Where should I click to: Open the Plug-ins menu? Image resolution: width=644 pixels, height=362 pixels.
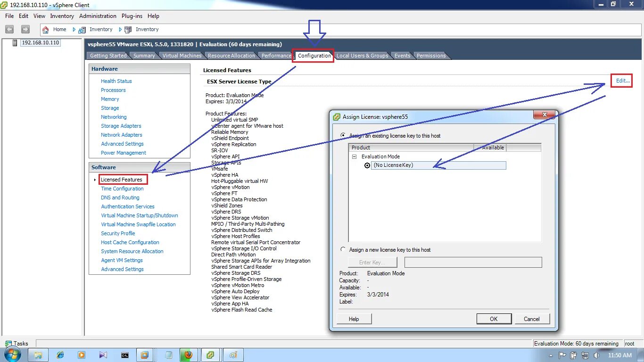coord(132,16)
